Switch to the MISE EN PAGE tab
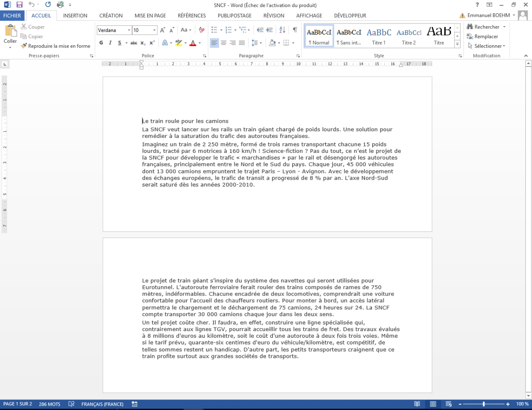532x410 pixels. [150, 16]
